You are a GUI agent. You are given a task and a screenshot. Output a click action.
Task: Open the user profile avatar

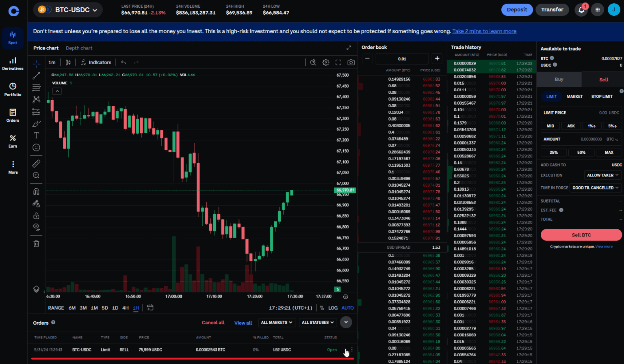614,10
